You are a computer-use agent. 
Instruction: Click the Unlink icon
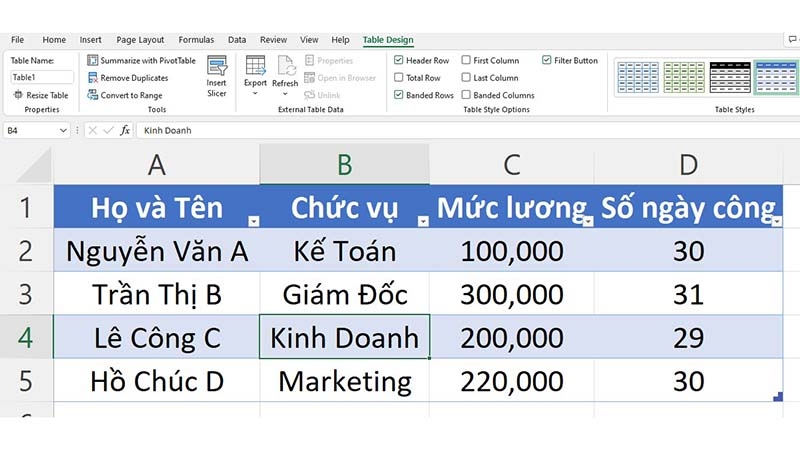coord(310,95)
